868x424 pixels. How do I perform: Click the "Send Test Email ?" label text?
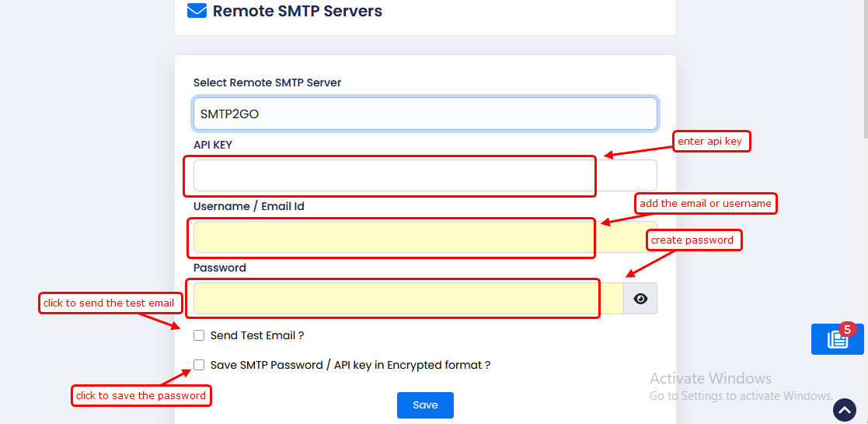[x=256, y=335]
